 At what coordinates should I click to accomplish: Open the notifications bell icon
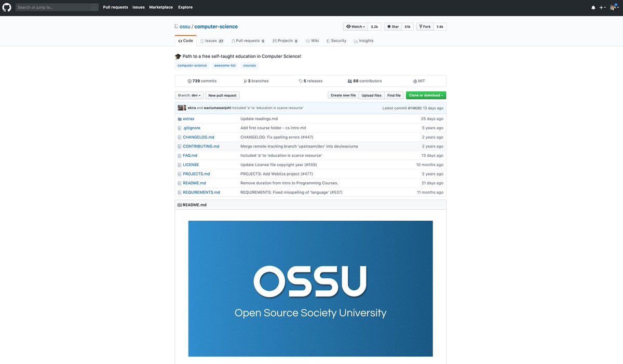(x=593, y=7)
